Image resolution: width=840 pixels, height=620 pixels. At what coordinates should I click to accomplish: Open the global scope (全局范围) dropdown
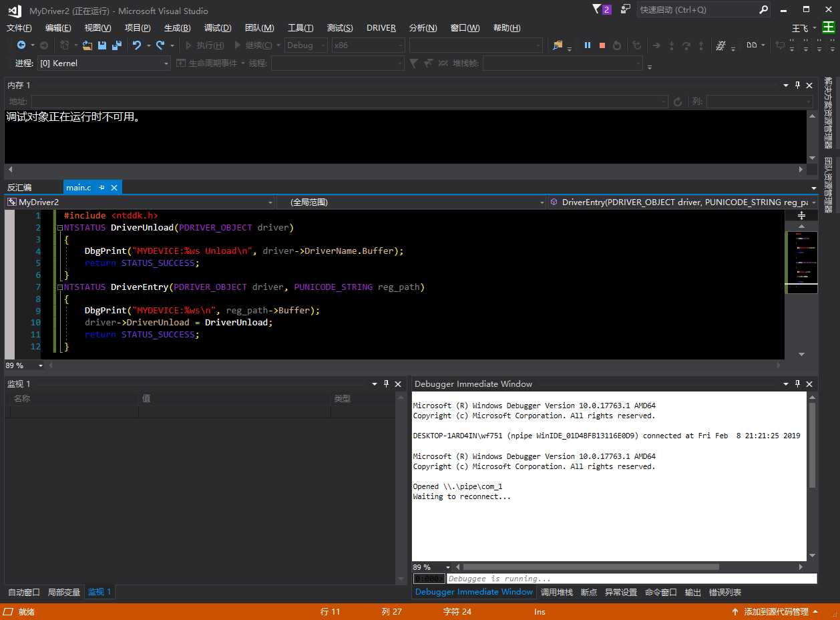tap(411, 202)
